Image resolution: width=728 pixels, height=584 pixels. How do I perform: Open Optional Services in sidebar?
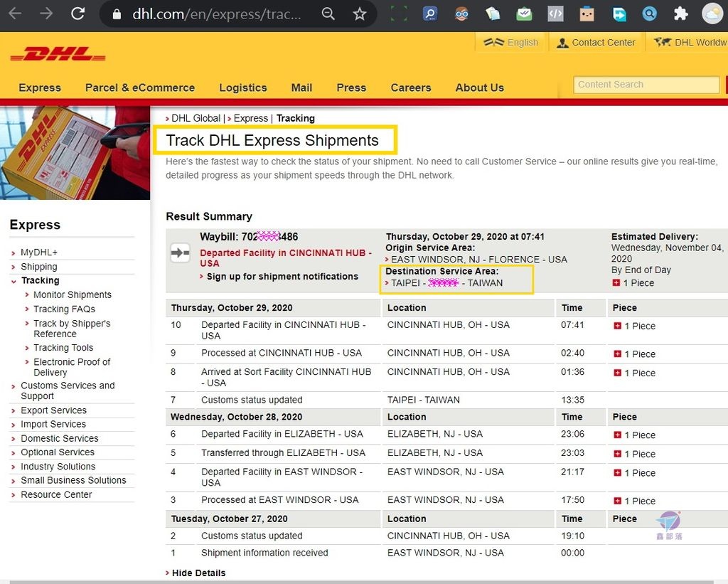point(58,452)
